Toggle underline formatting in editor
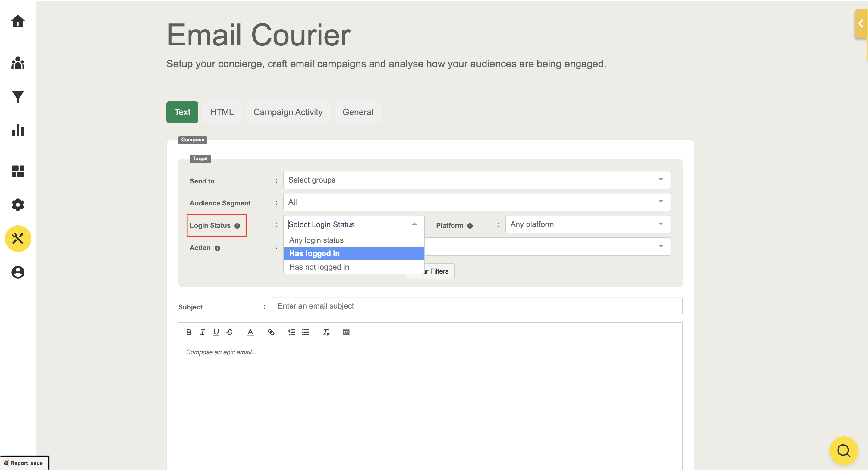This screenshot has height=470, width=868. (216, 332)
